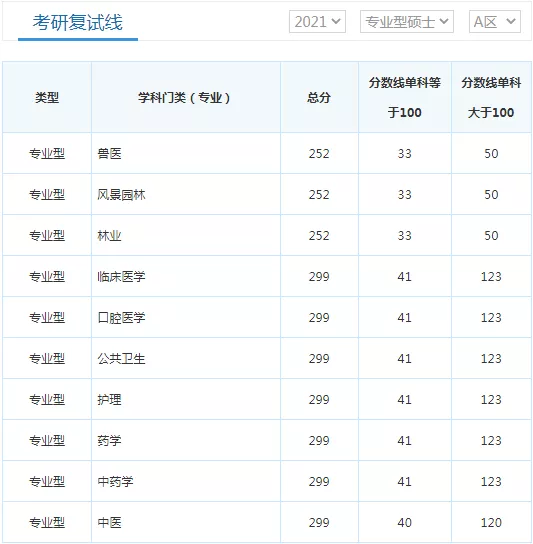Select the 兽医 subject cell
The width and height of the screenshot is (533, 544).
point(186,153)
